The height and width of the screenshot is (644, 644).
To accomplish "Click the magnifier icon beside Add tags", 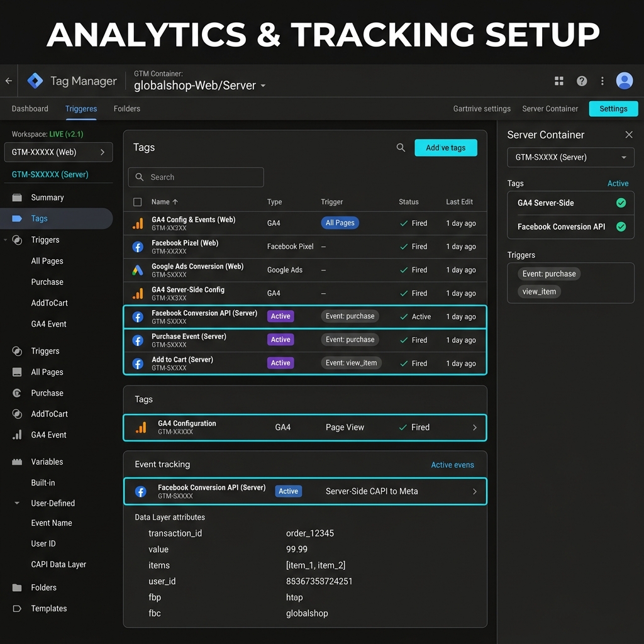I will coord(401,147).
